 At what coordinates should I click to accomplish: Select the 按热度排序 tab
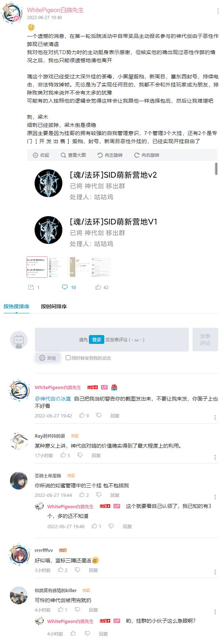[17, 306]
